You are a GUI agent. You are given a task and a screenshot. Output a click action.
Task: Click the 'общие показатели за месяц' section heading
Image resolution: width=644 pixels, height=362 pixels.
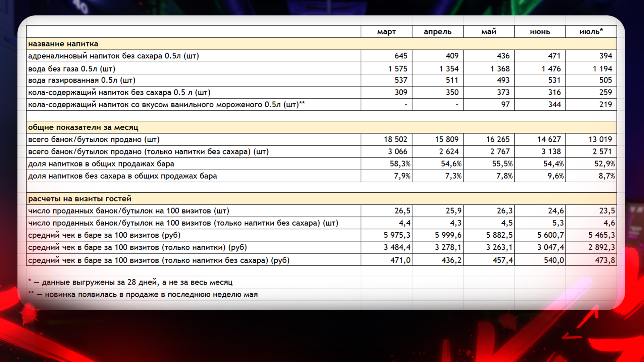tap(83, 127)
